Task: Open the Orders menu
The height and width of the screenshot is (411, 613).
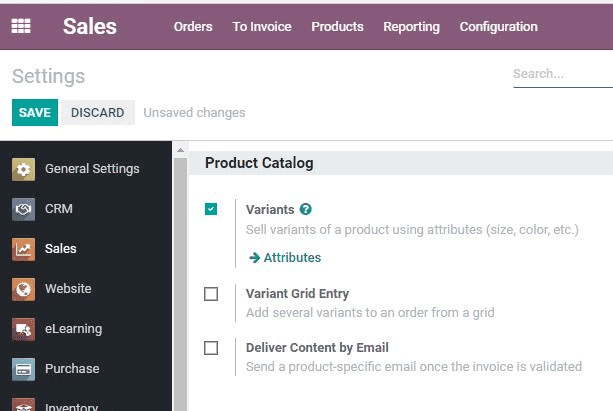Action: coord(193,27)
